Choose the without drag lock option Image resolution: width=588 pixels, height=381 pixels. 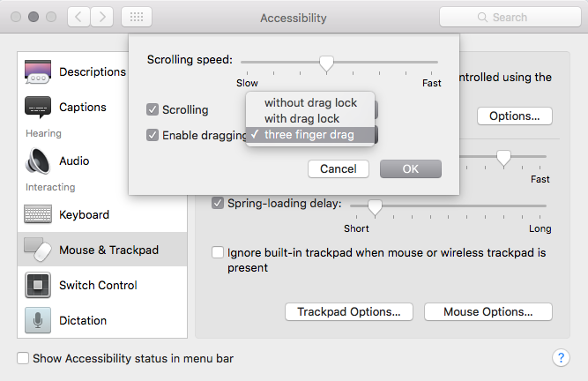click(x=310, y=103)
